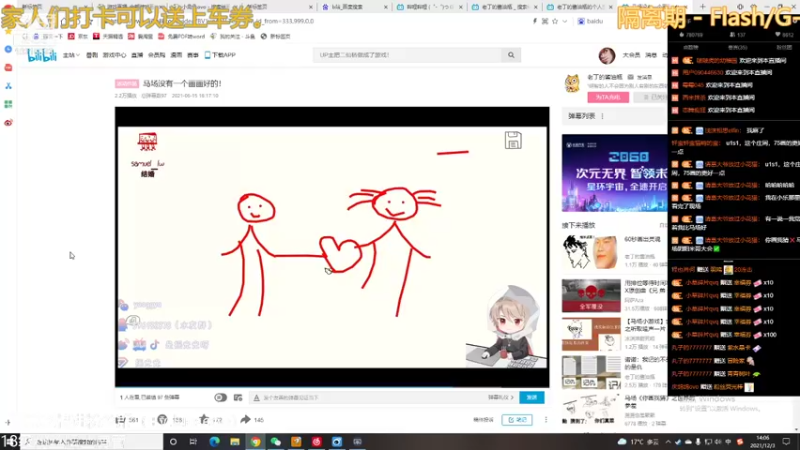Image resolution: width=800 pixels, height=450 pixels.
Task: Open the 免费PDF转word bookmark
Action: (x=181, y=37)
